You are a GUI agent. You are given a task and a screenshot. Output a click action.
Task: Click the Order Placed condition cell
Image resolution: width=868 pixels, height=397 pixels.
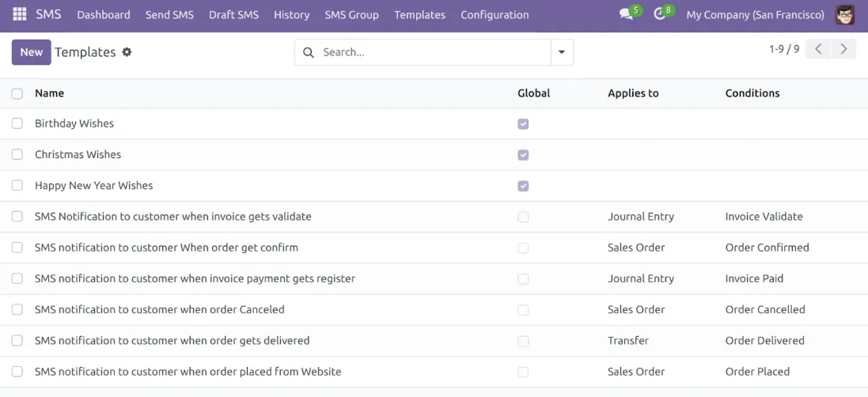coord(757,371)
